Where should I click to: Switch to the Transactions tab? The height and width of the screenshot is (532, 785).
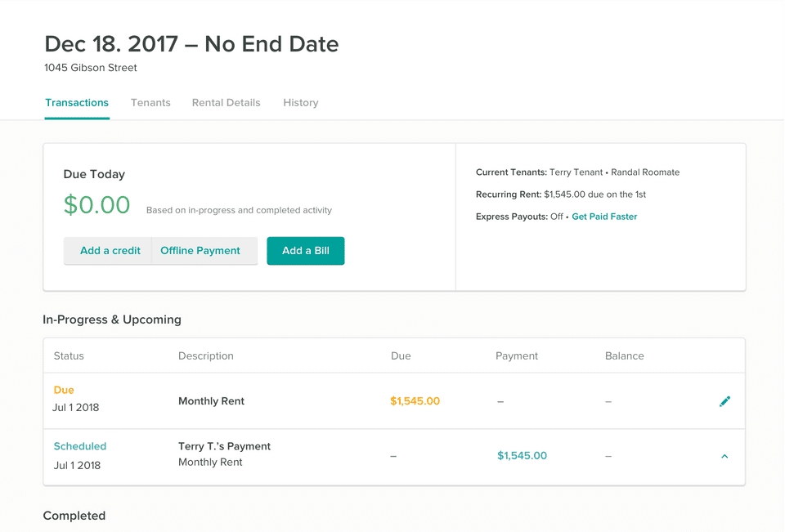[77, 103]
